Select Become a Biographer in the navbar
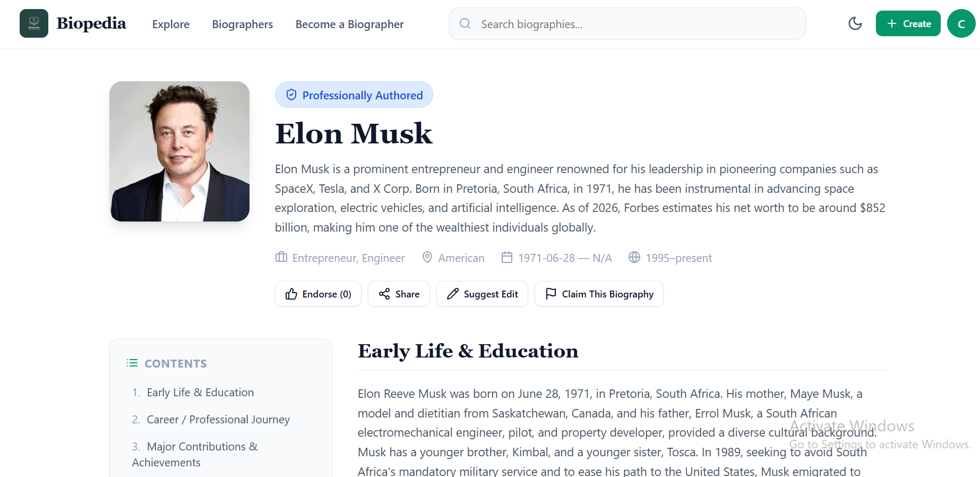This screenshot has width=980, height=477. (349, 24)
